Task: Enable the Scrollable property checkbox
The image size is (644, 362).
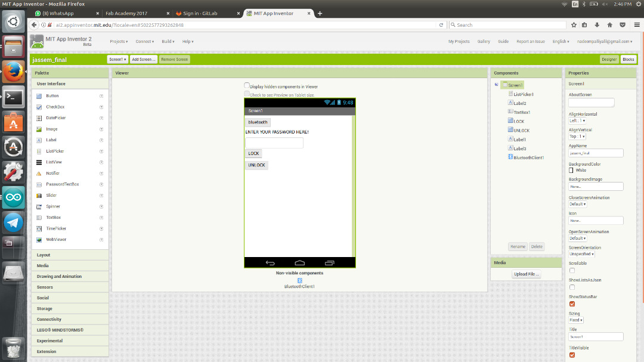Action: pyautogui.click(x=572, y=270)
